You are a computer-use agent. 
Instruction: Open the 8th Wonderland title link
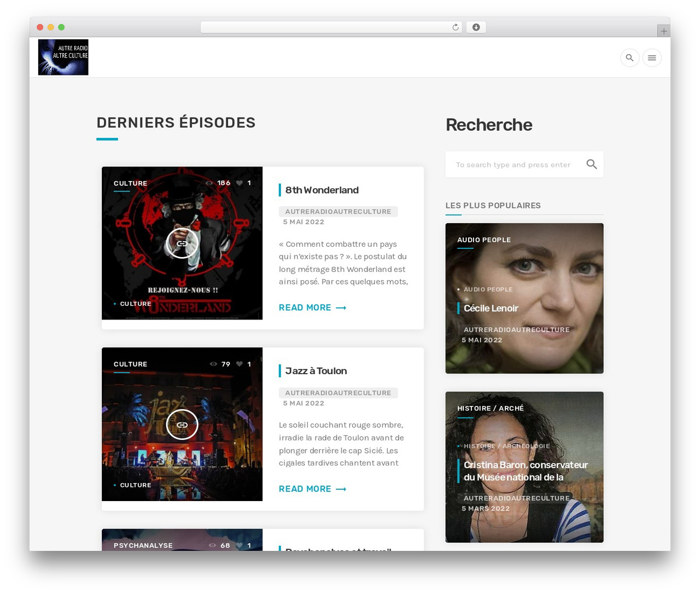[x=322, y=190]
